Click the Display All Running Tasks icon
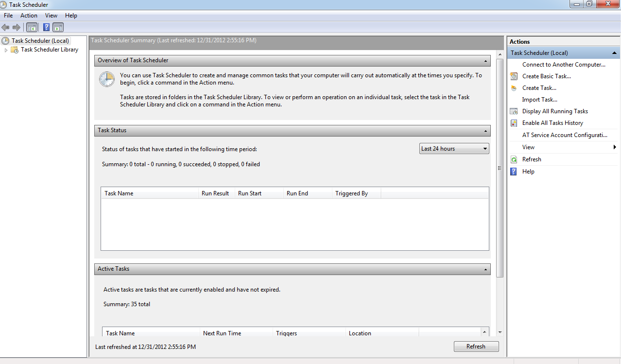The width and height of the screenshot is (621, 364). 514,111
